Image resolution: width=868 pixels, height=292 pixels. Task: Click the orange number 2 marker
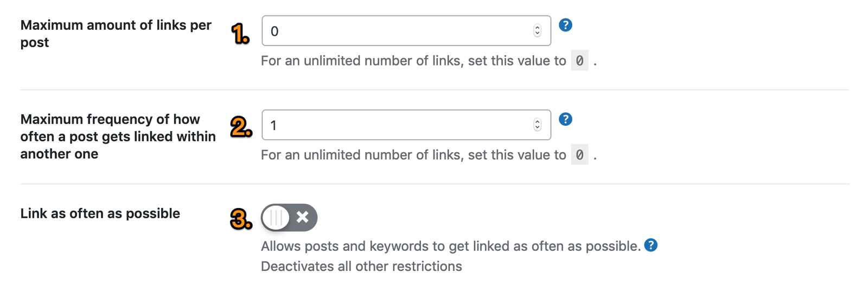(241, 127)
